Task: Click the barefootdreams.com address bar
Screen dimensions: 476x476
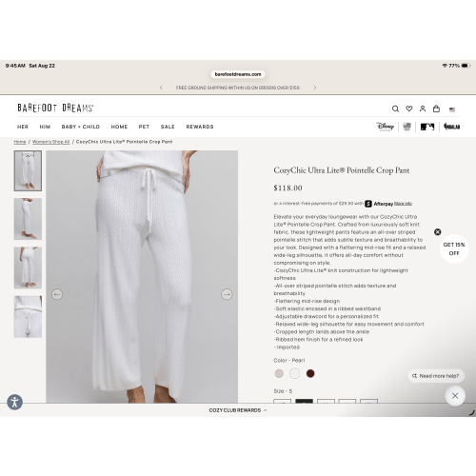Action: pos(238,74)
